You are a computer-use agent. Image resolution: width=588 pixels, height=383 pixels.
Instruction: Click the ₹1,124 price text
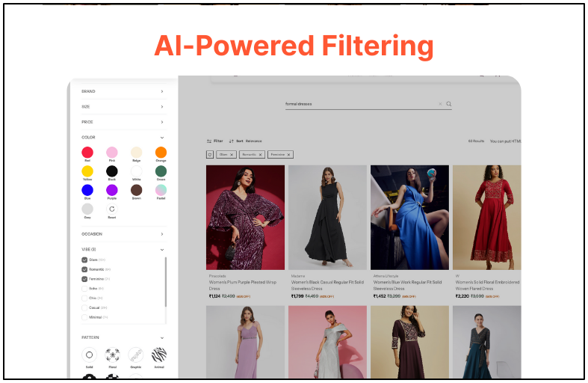click(x=214, y=296)
